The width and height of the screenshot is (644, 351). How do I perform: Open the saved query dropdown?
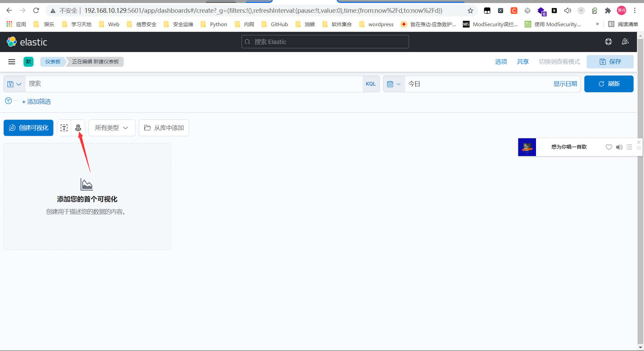14,84
